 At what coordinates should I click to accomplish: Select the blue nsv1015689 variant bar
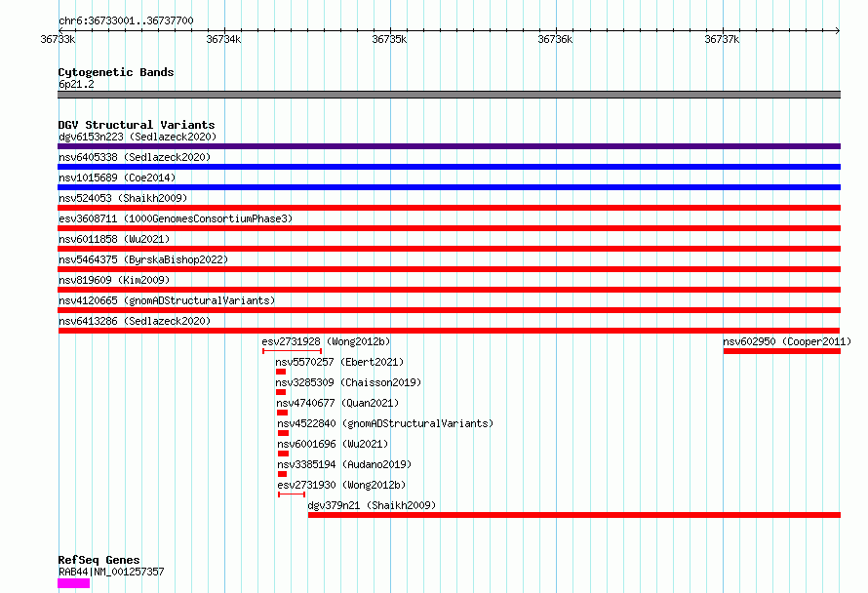pyautogui.click(x=449, y=187)
